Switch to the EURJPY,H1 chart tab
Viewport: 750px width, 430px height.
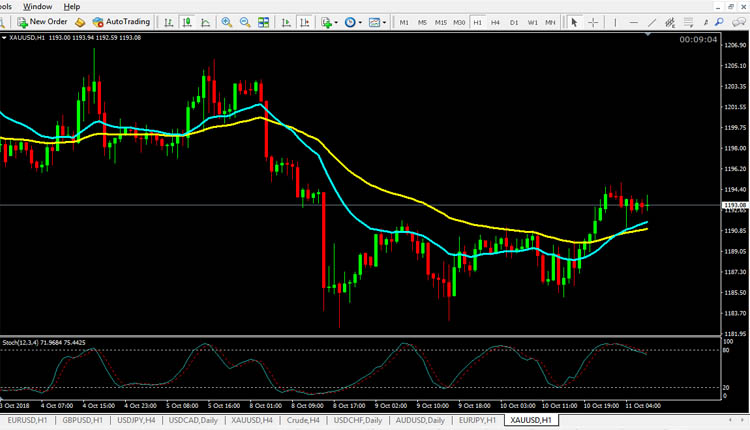click(477, 420)
